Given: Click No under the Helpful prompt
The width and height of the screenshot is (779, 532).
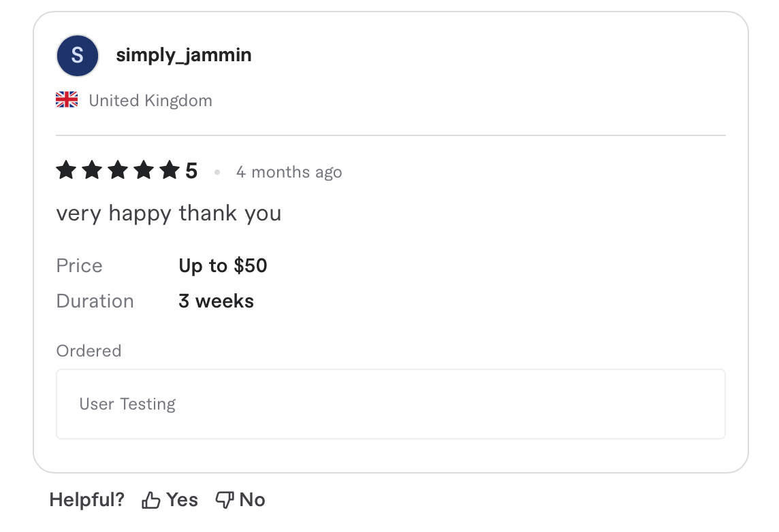Looking at the screenshot, I should click(252, 499).
